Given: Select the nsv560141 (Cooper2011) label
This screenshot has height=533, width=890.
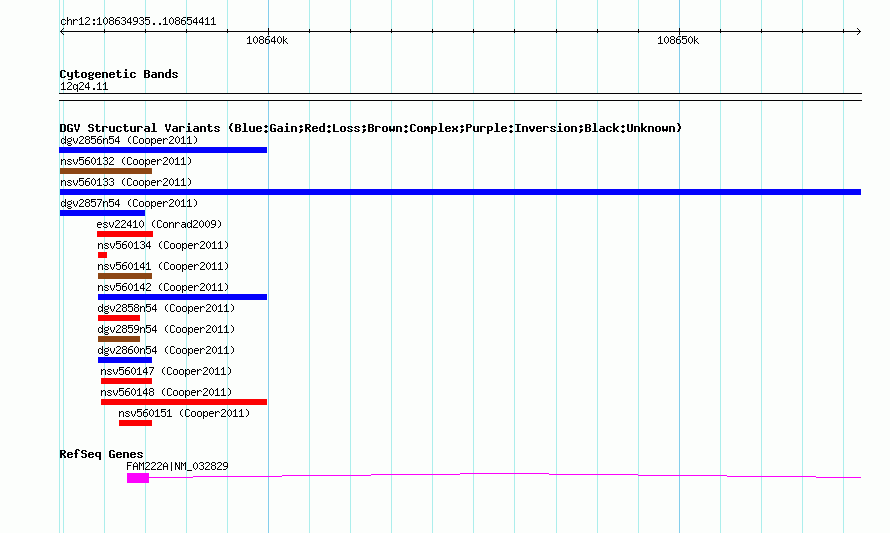Looking at the screenshot, I should [163, 266].
